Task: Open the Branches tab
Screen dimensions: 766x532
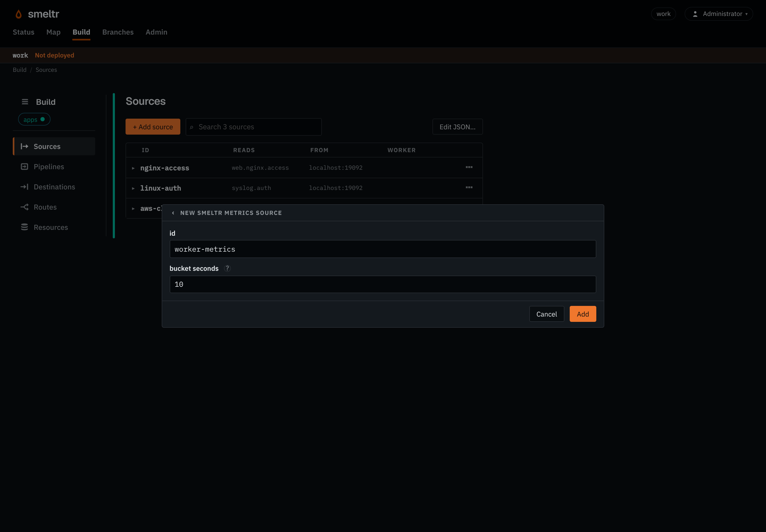Action: coord(118,32)
